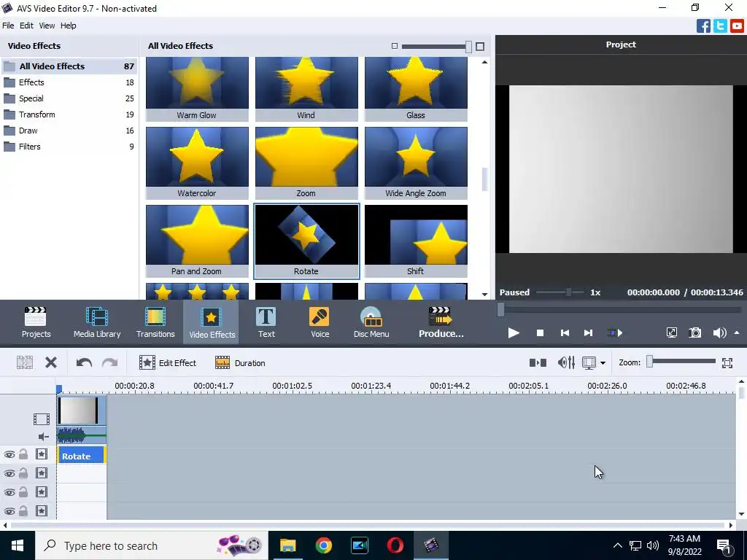
Task: Select the Shift effect thumbnail
Action: [x=416, y=241]
